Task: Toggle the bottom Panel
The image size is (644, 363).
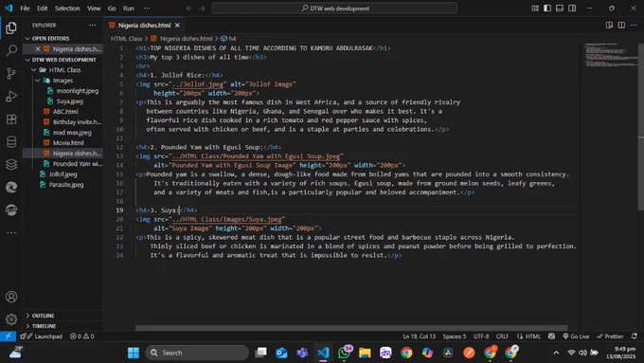Action: [x=560, y=9]
